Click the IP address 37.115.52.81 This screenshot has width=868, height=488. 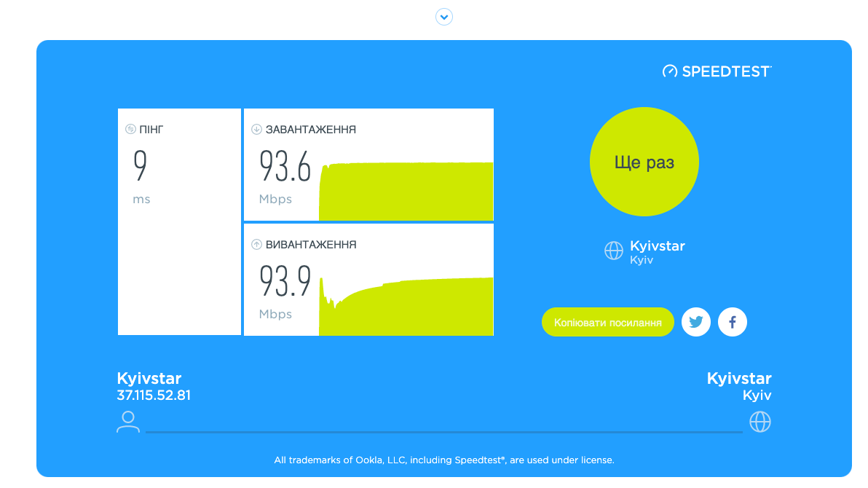pyautogui.click(x=154, y=395)
